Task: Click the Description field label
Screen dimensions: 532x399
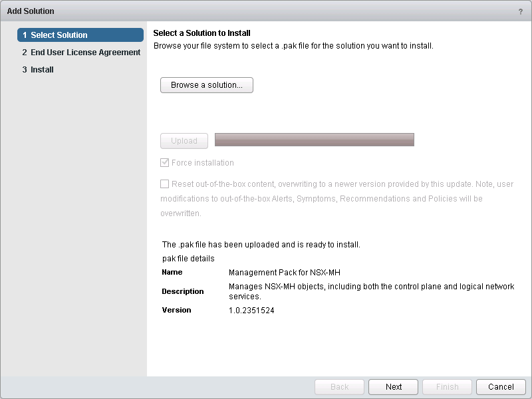Action: pos(183,291)
